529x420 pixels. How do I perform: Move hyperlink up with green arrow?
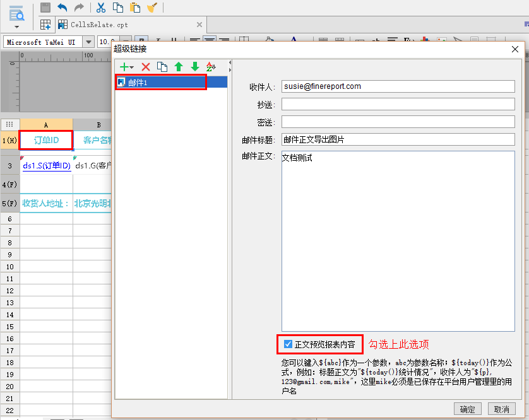179,67
